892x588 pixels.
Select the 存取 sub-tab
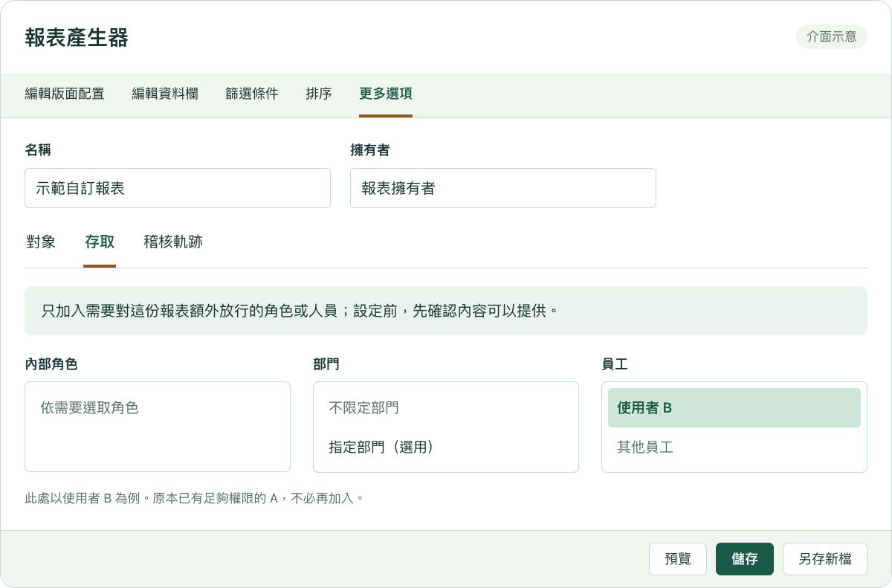click(x=100, y=242)
